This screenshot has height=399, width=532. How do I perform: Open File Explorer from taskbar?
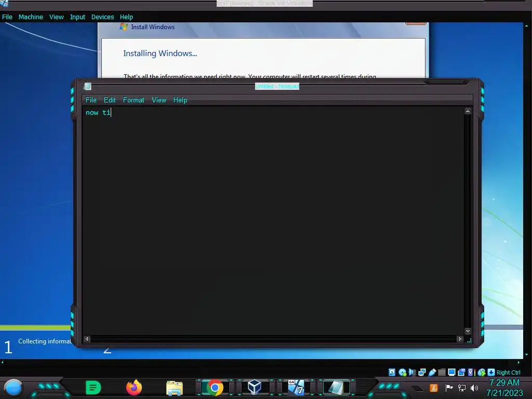tap(175, 388)
